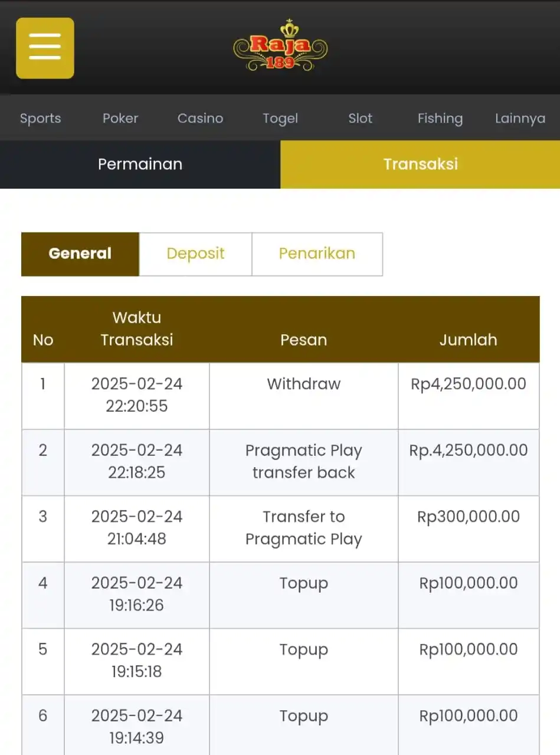Open the Poker category
Screen dimensions: 560x755
[x=120, y=118]
